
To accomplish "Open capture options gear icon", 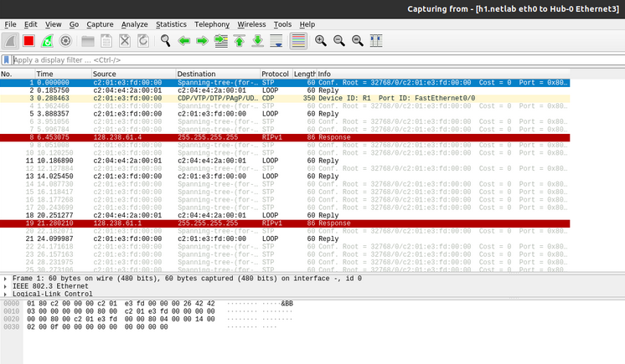I will 65,41.
